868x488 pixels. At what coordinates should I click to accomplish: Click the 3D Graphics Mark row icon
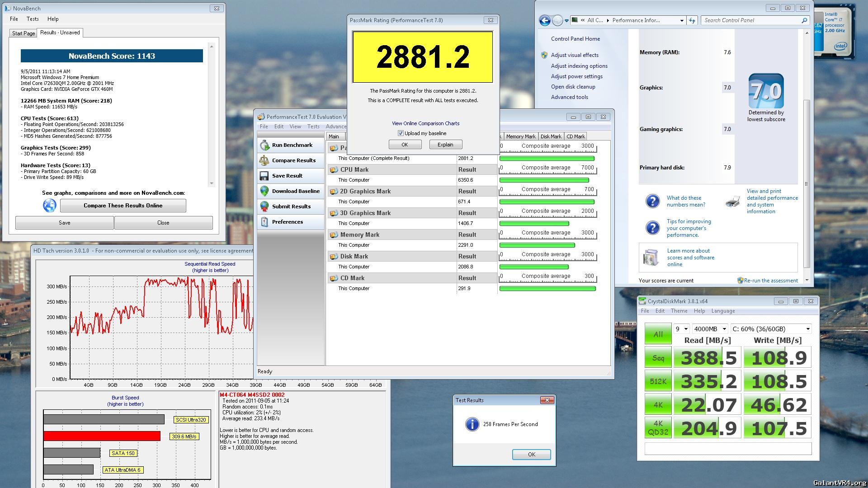click(x=334, y=213)
